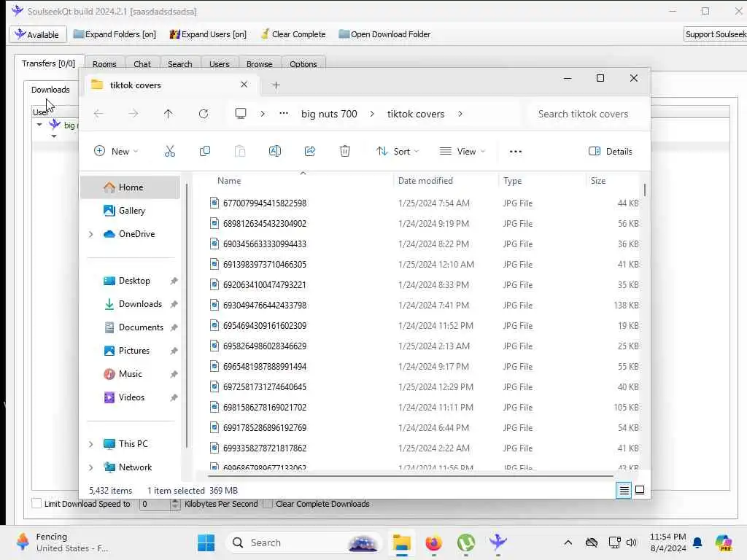Expand the Network tree node

click(x=91, y=467)
